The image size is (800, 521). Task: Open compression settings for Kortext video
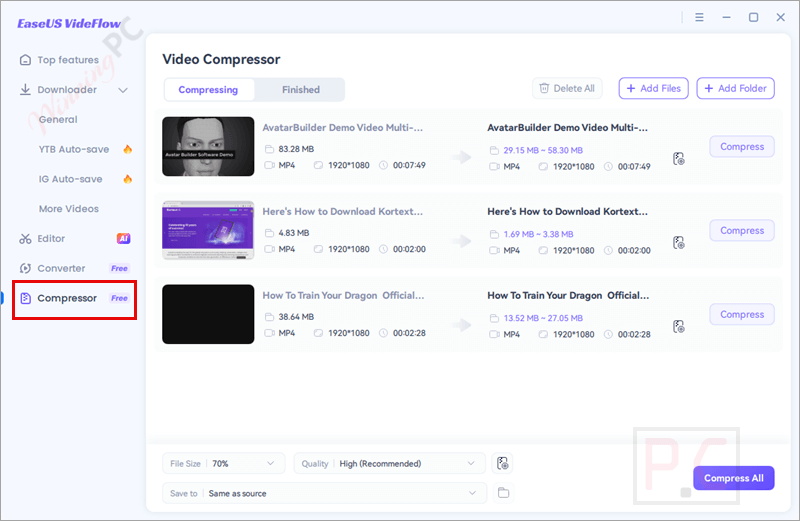[679, 242]
